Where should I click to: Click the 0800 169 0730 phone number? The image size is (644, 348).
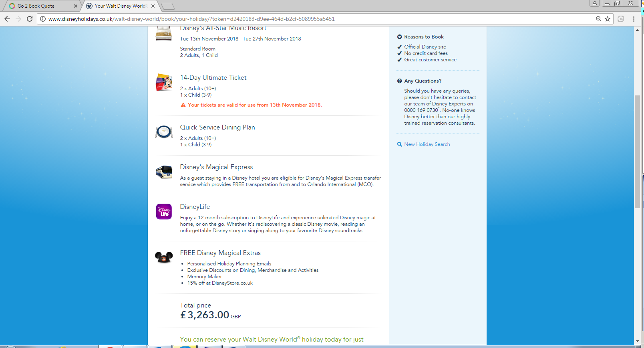pyautogui.click(x=421, y=110)
